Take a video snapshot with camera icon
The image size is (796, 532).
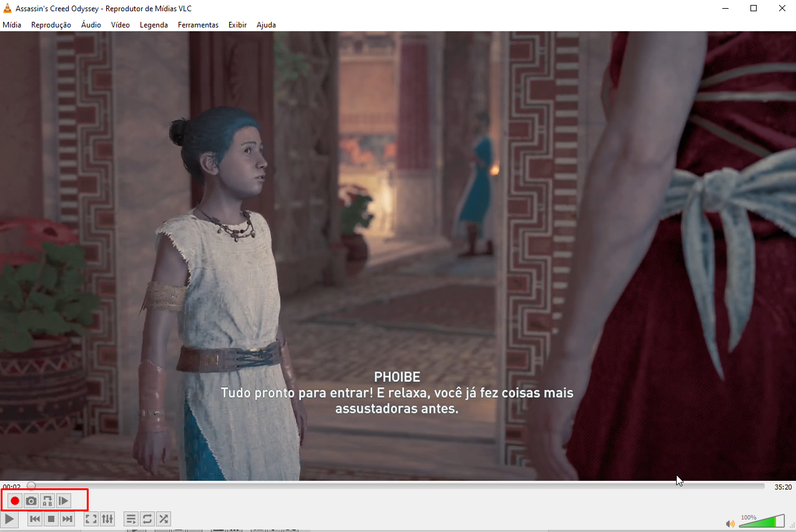[31, 501]
